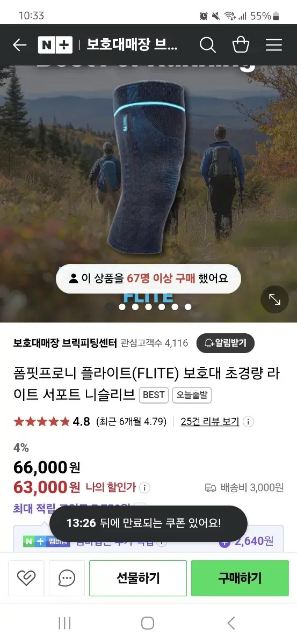Toggle 알림받기 store notifications
The height and width of the screenshot is (644, 297).
click(x=225, y=343)
